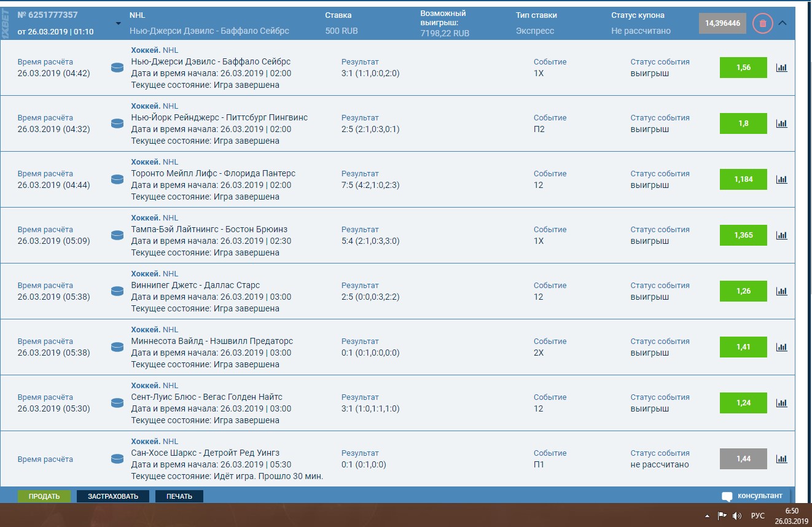Viewport: 812px width, 527px height.
Task: Click the 1,8 odds box
Action: click(x=743, y=123)
